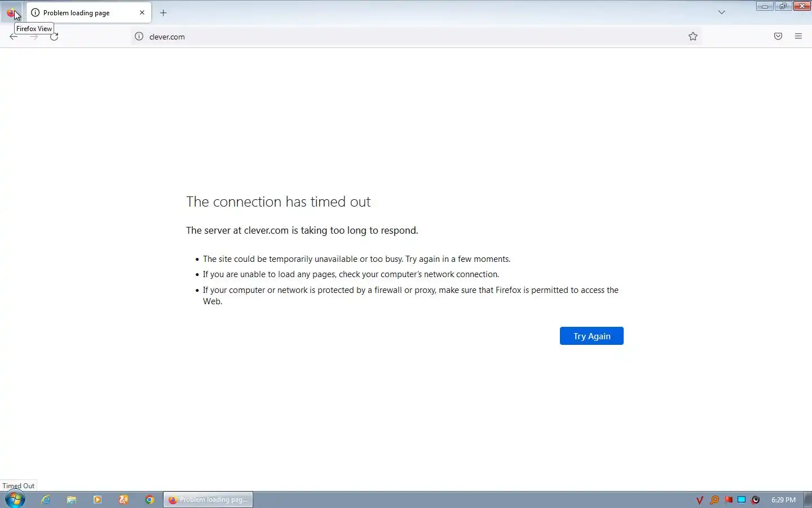Image resolution: width=812 pixels, height=508 pixels.
Task: Go forward one page
Action: point(34,37)
